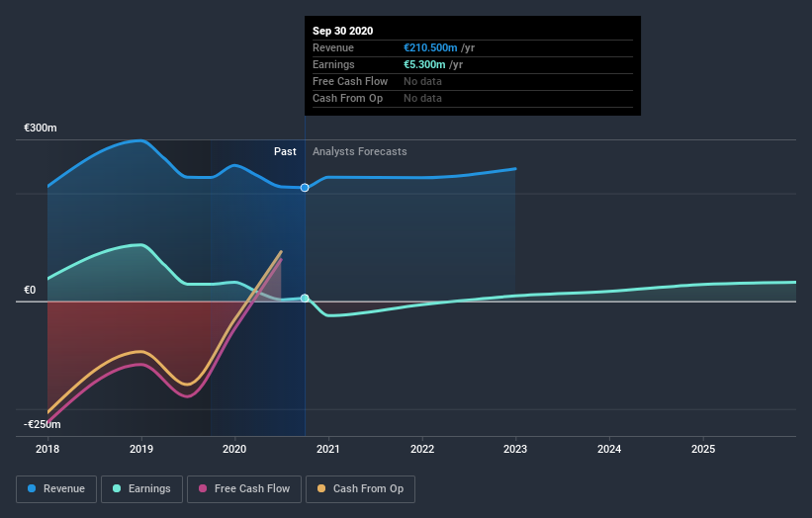Screen dimensions: 812x518
Task: Click the pink Free Cash Flow legend dot
Action: pos(203,488)
